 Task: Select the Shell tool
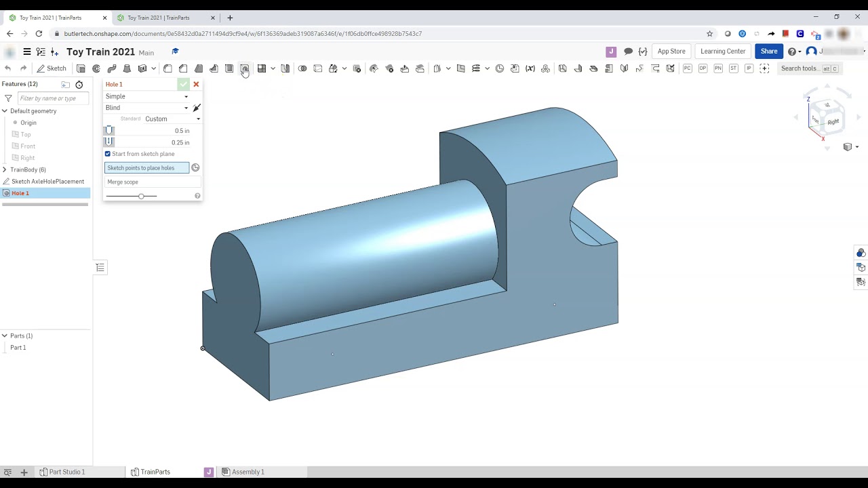(x=229, y=68)
